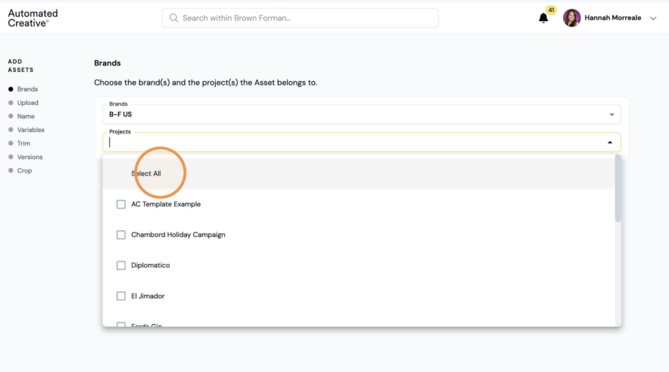
Task: Click the ADD ASSETS sidebar heading
Action: (20, 66)
